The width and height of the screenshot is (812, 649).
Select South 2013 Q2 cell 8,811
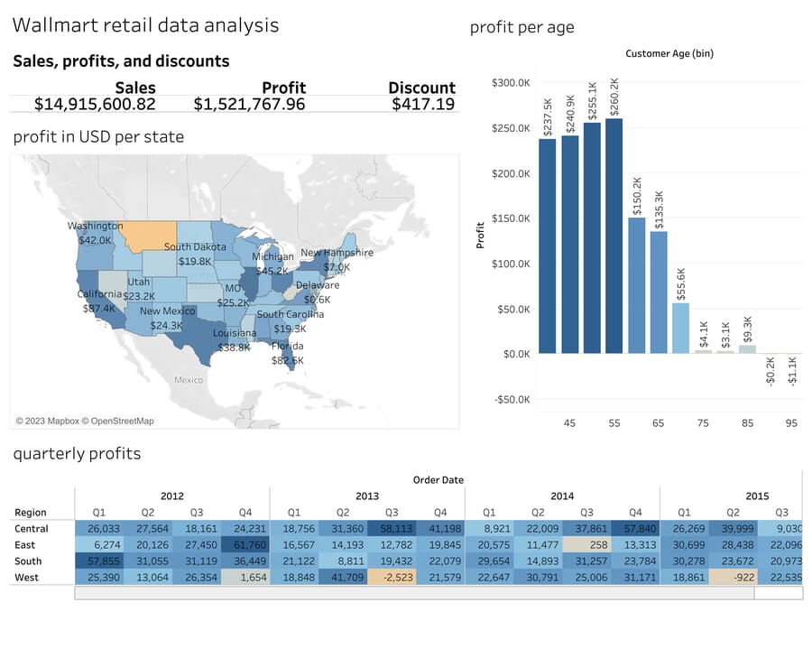(x=343, y=561)
